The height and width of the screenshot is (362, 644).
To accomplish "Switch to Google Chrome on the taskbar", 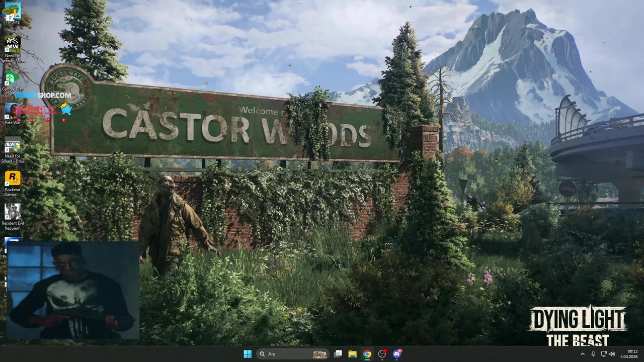I will tap(367, 354).
